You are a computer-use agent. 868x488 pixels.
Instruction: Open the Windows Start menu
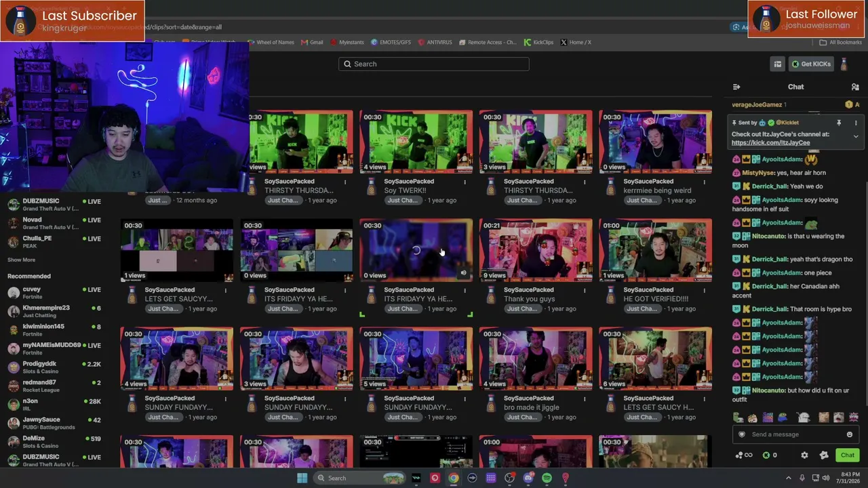[x=302, y=478]
